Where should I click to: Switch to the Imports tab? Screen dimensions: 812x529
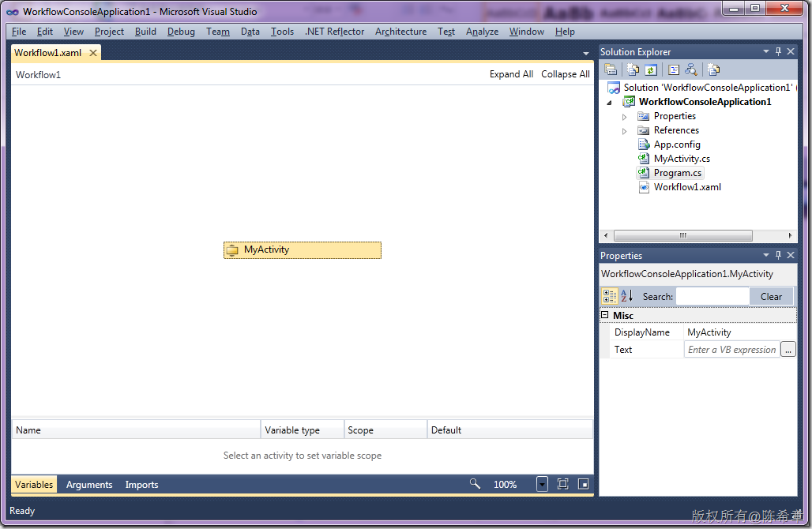[x=141, y=485]
